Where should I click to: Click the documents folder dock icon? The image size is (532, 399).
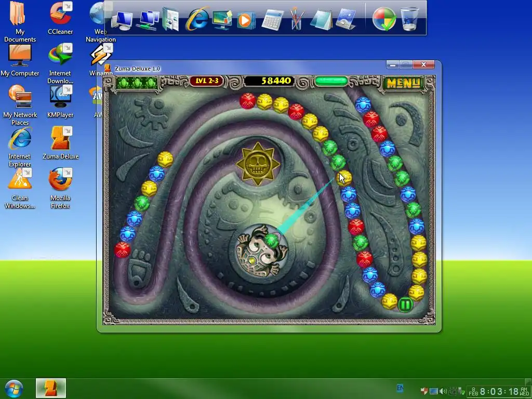[170, 19]
